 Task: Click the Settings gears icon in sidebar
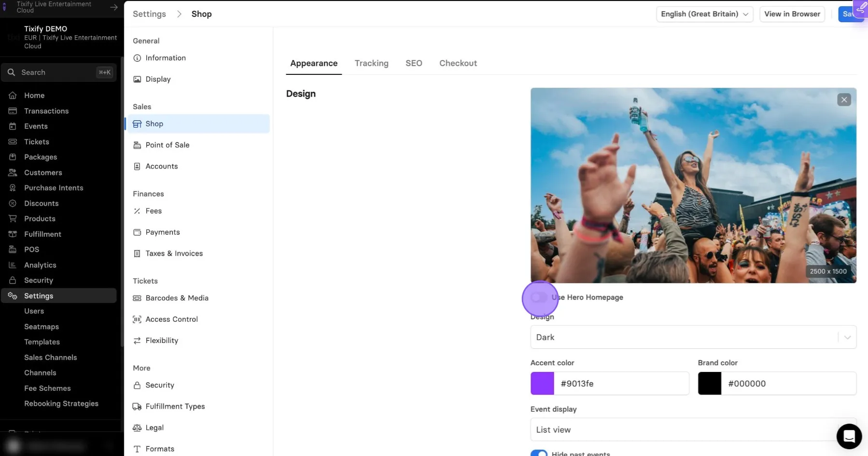coord(13,296)
